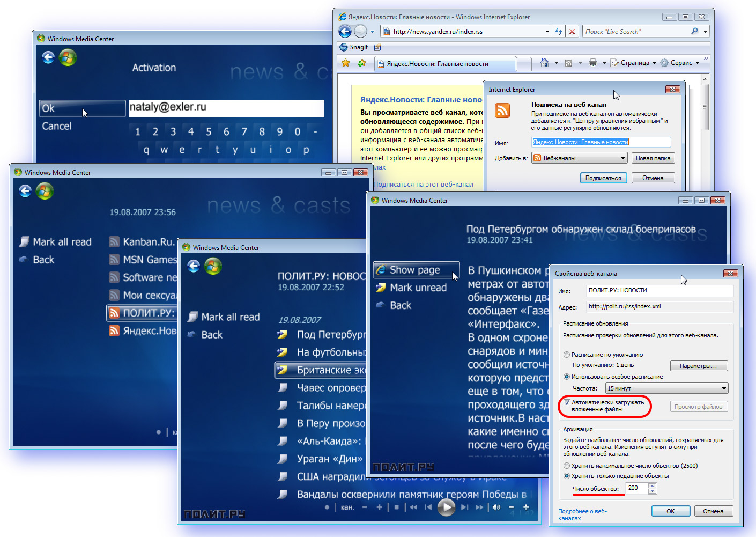Open the Home button dropdown arrow
This screenshot has height=537, width=756.
click(x=555, y=63)
